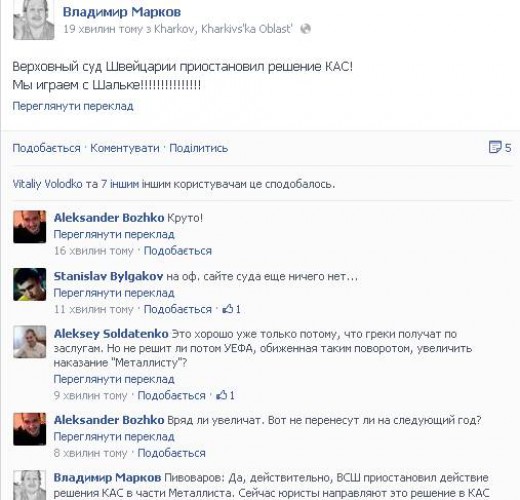520x500 pixels.
Task: Open Stanislav Bylgakov's avatar thumbnail
Action: point(30,284)
